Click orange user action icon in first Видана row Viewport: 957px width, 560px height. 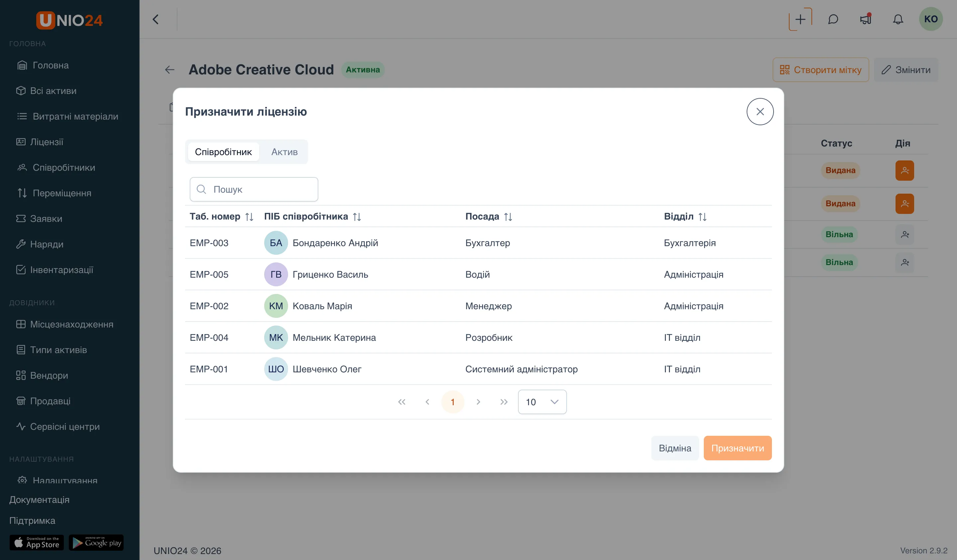pyautogui.click(x=904, y=170)
